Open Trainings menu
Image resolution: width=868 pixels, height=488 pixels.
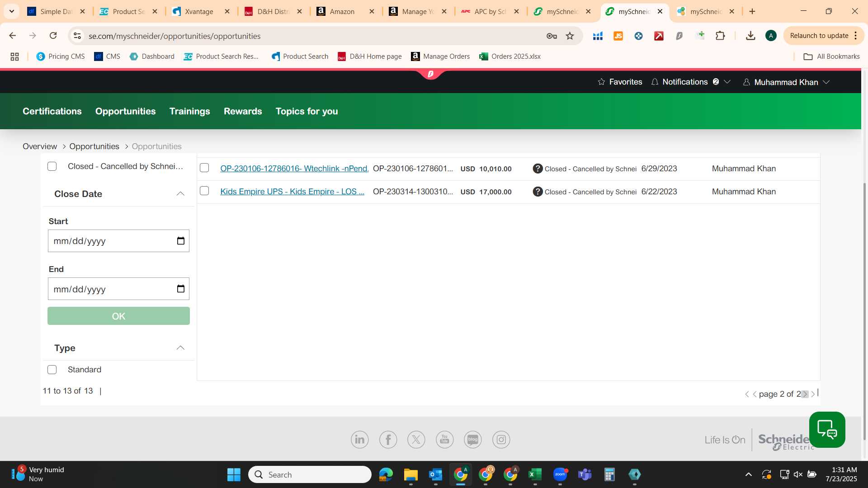(x=189, y=111)
